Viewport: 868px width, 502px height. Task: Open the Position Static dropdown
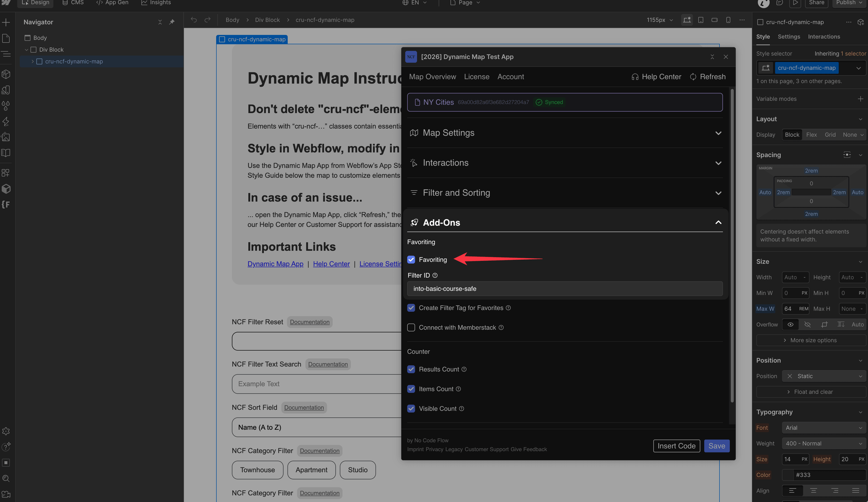point(823,376)
